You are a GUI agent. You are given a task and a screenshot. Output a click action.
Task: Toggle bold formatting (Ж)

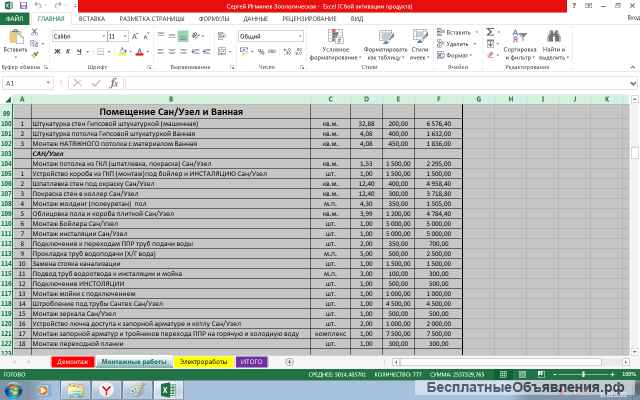pyautogui.click(x=55, y=51)
